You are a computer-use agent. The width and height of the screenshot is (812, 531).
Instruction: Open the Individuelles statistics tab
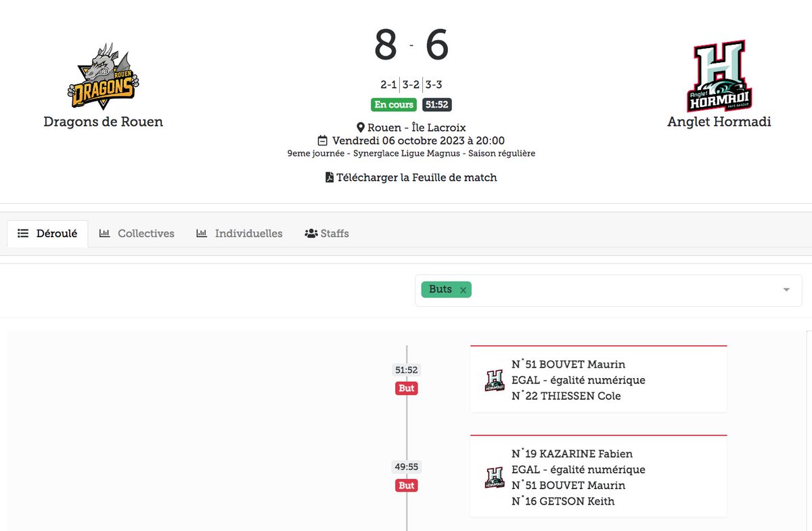coord(240,233)
